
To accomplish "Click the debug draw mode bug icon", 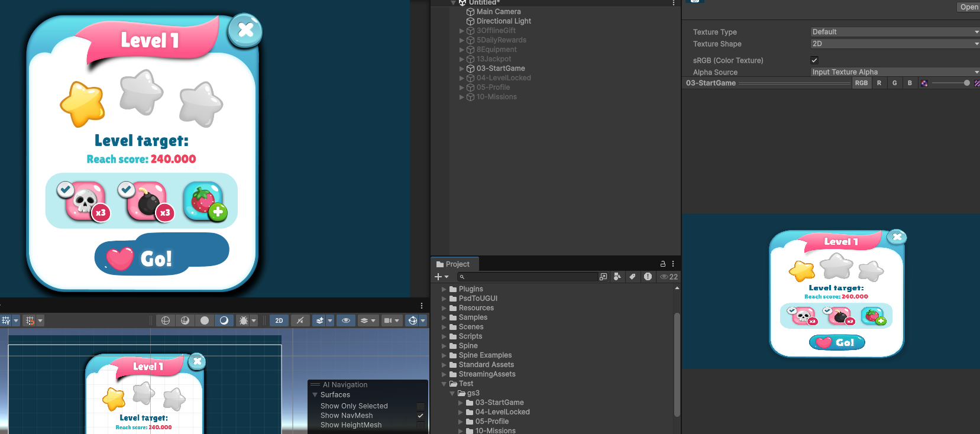I will pyautogui.click(x=243, y=320).
